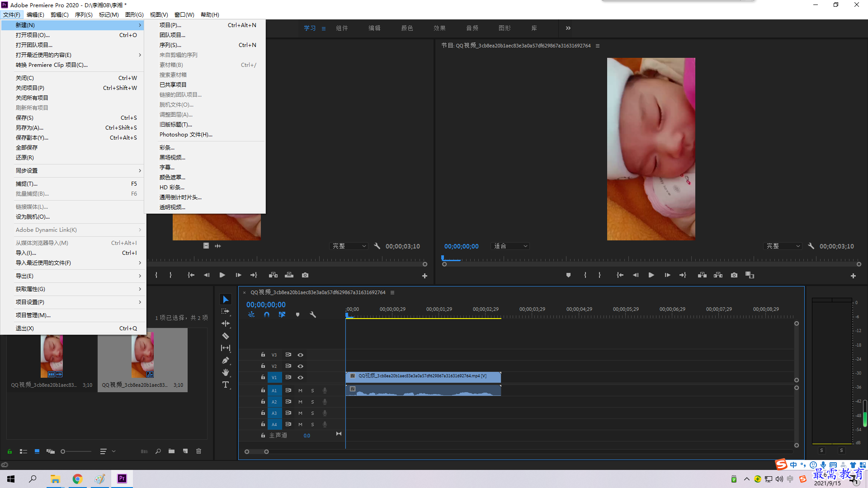Screen dimensions: 868x488
Task: Toggle sync lock for track A3
Action: pos(288,413)
